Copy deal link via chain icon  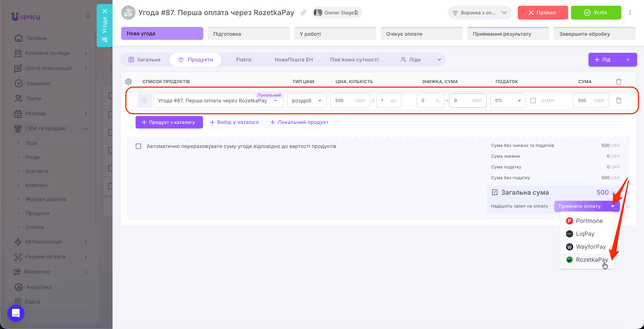click(x=303, y=13)
